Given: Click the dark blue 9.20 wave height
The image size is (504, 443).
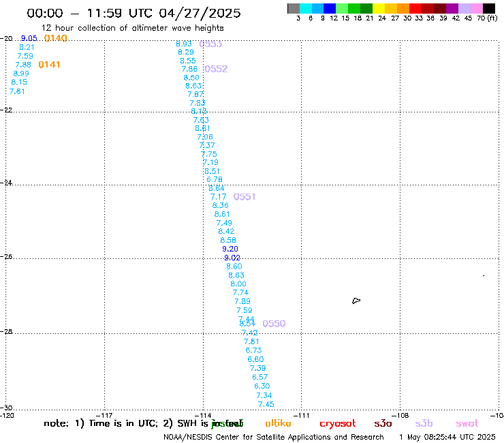Looking at the screenshot, I should click(230, 249).
